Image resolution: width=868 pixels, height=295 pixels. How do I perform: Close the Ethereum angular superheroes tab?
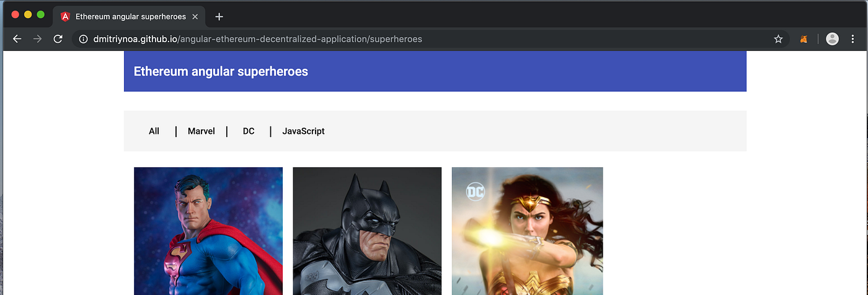pyautogui.click(x=195, y=17)
